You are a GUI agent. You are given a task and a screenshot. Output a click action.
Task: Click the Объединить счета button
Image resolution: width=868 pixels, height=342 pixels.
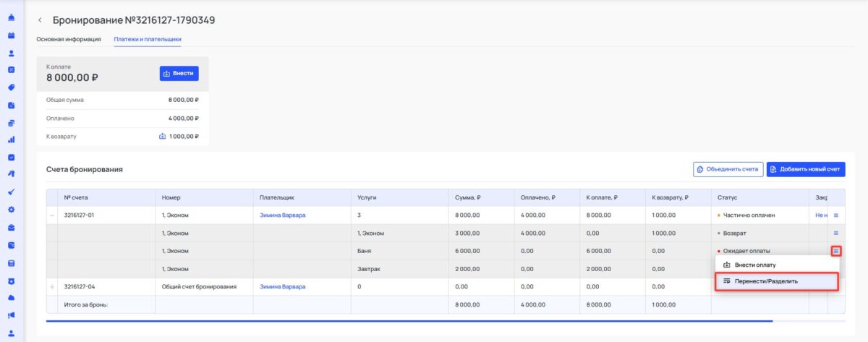click(727, 169)
